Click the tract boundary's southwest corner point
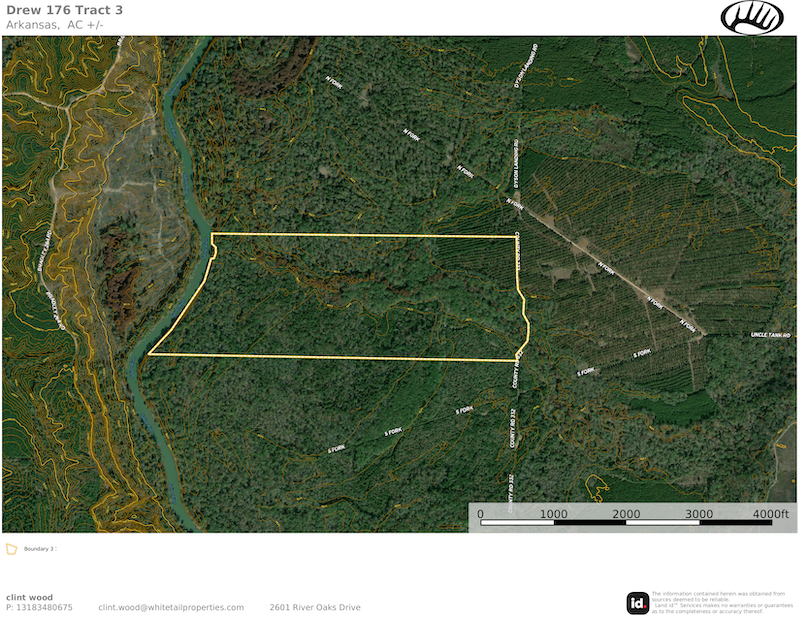The image size is (800, 618). (149, 353)
